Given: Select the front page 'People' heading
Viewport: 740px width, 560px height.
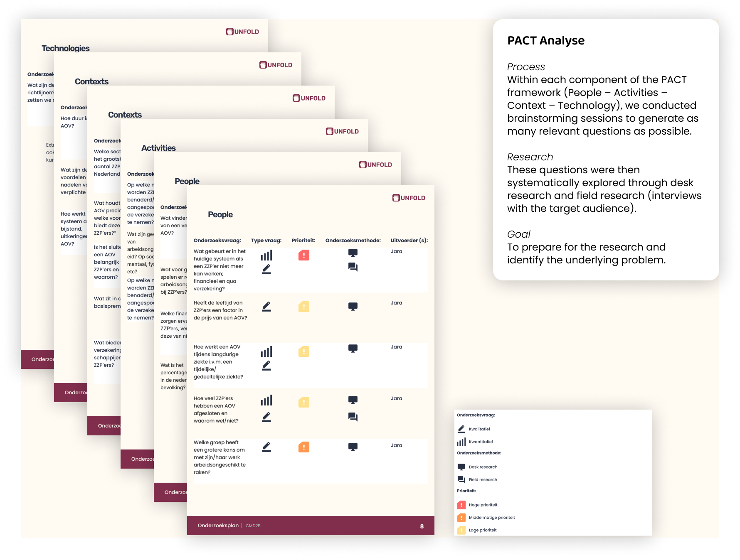Looking at the screenshot, I should 220,214.
